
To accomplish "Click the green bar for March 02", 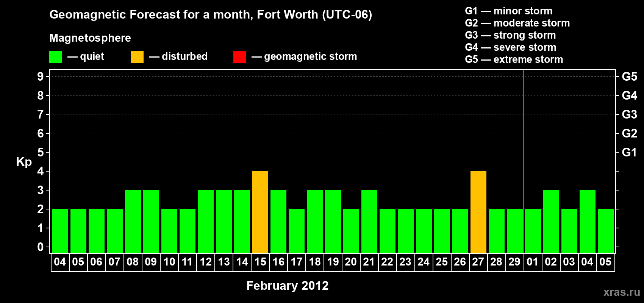I will [551, 221].
